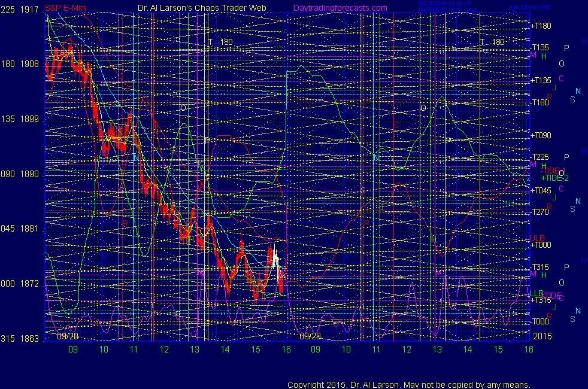The image size is (588, 389).
Task: Select the +T000 level label
Action: point(541,245)
